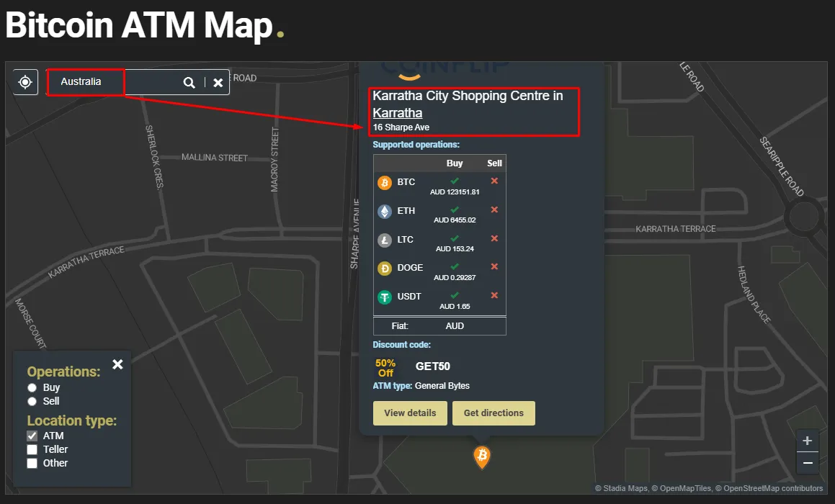Click the BTC buy checkmark
The height and width of the screenshot is (504, 835).
(x=455, y=181)
